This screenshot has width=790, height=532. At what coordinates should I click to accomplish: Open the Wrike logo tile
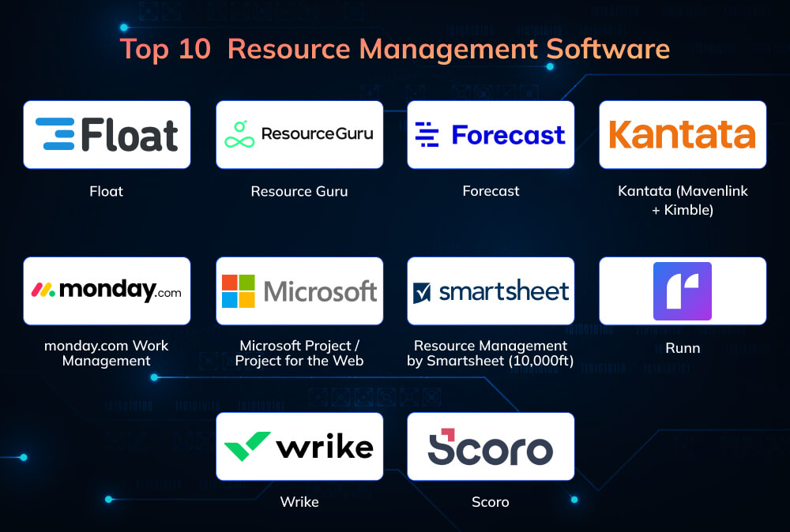click(x=299, y=447)
